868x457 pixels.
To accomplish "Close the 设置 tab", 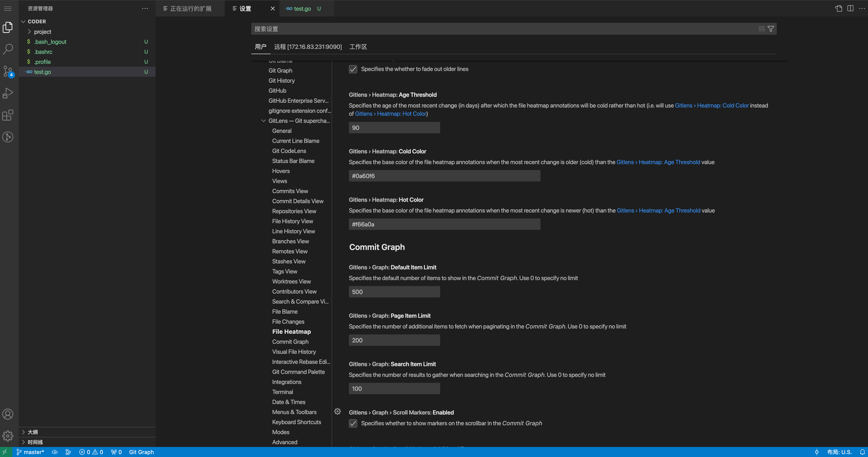I will point(273,8).
